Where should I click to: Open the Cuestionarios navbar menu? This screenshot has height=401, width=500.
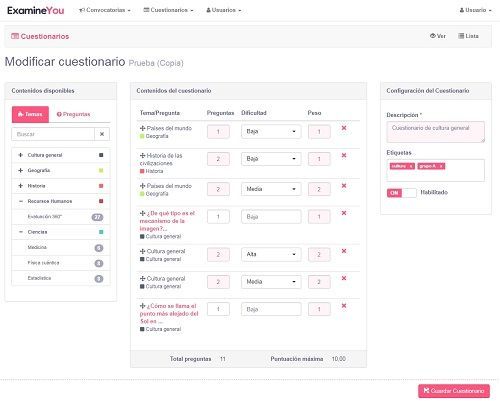tap(168, 10)
